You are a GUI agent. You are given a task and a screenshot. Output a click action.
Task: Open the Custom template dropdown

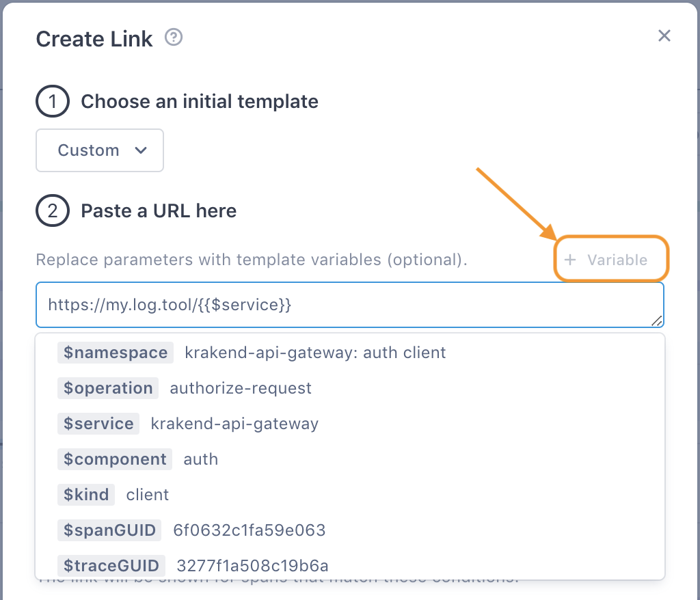[99, 150]
